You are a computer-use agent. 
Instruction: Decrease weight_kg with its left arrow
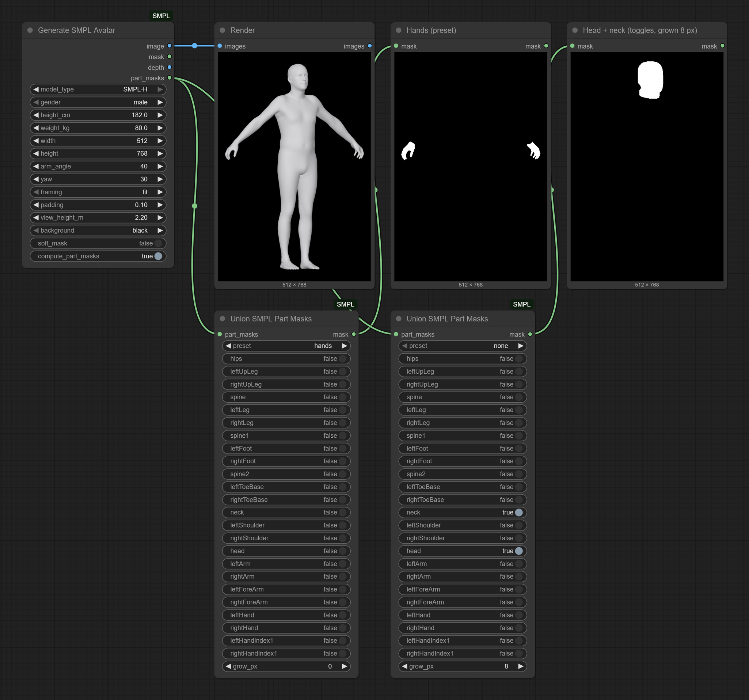(36, 128)
